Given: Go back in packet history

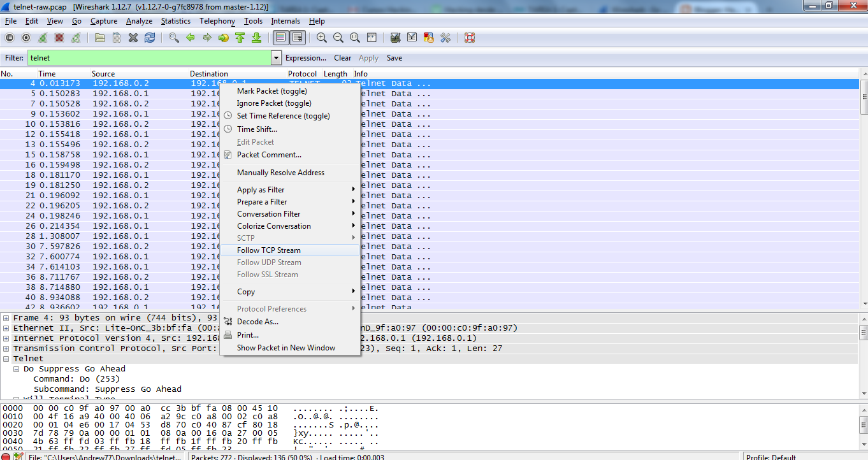Looking at the screenshot, I should [191, 38].
